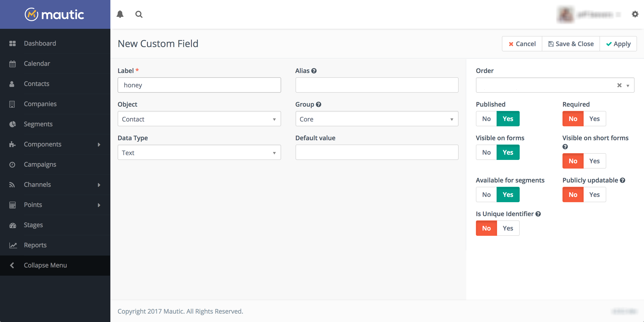Image resolution: width=644 pixels, height=322 pixels.
Task: Click the search magnifier icon
Action: [139, 14]
